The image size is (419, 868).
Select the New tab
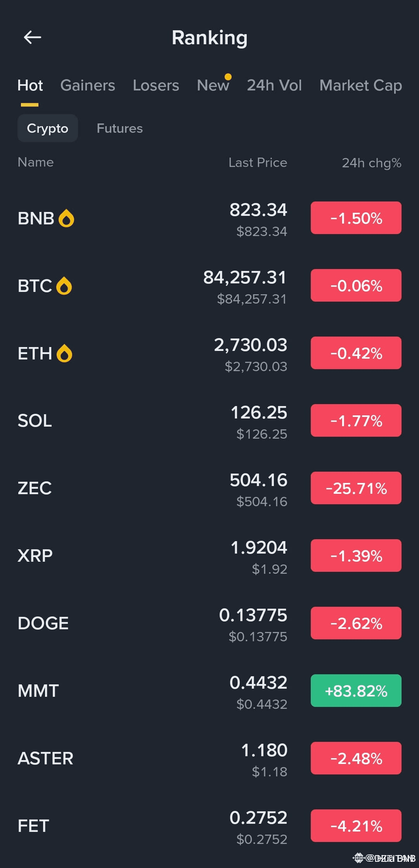(x=213, y=85)
